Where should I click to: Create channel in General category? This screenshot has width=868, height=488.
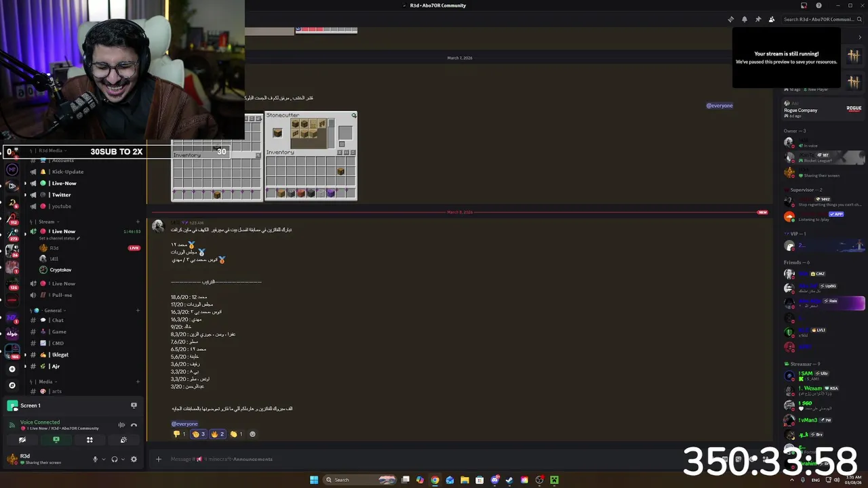[x=138, y=310]
